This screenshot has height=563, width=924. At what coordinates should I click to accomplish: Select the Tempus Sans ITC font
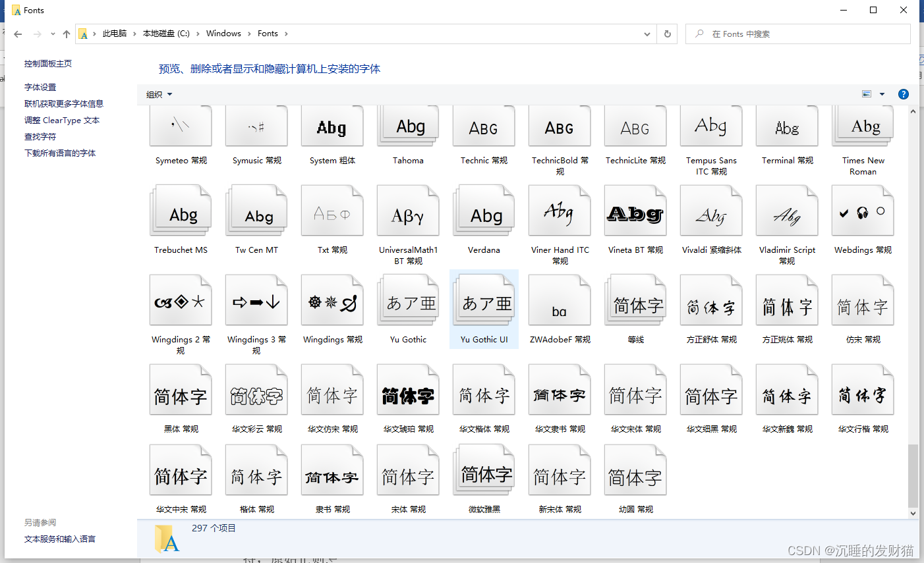(711, 126)
